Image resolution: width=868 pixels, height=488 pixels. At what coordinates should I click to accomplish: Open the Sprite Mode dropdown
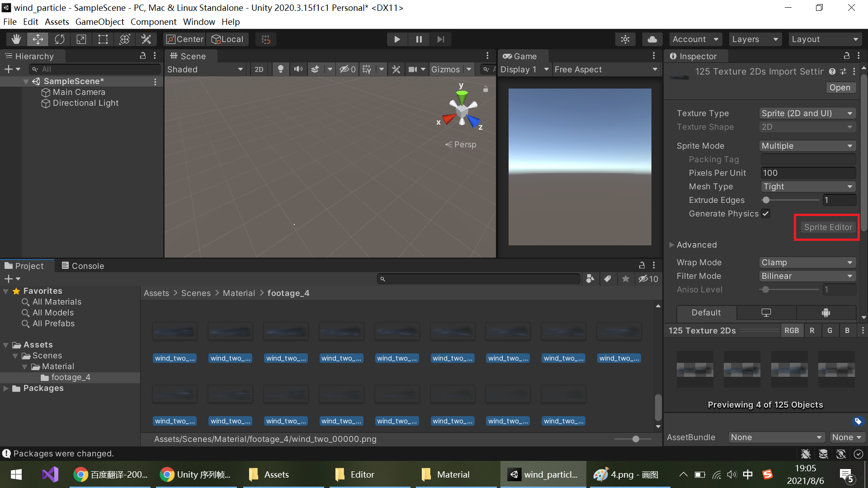[x=807, y=146]
